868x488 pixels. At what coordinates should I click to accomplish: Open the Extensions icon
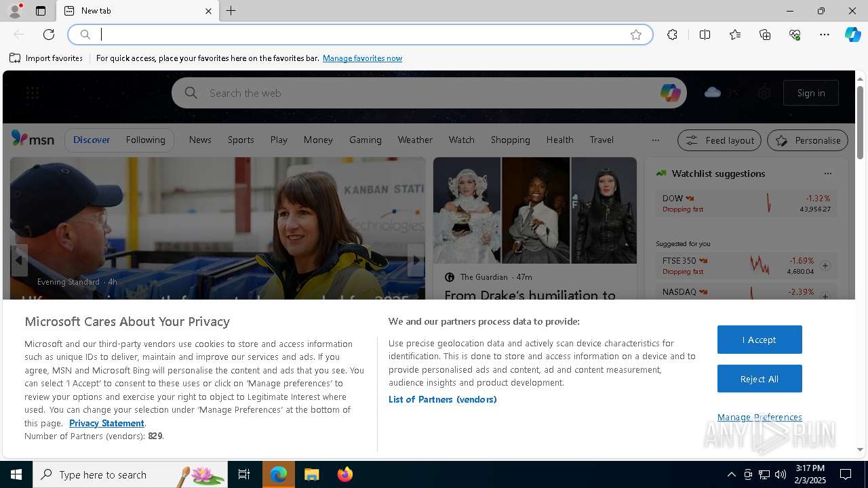click(672, 35)
